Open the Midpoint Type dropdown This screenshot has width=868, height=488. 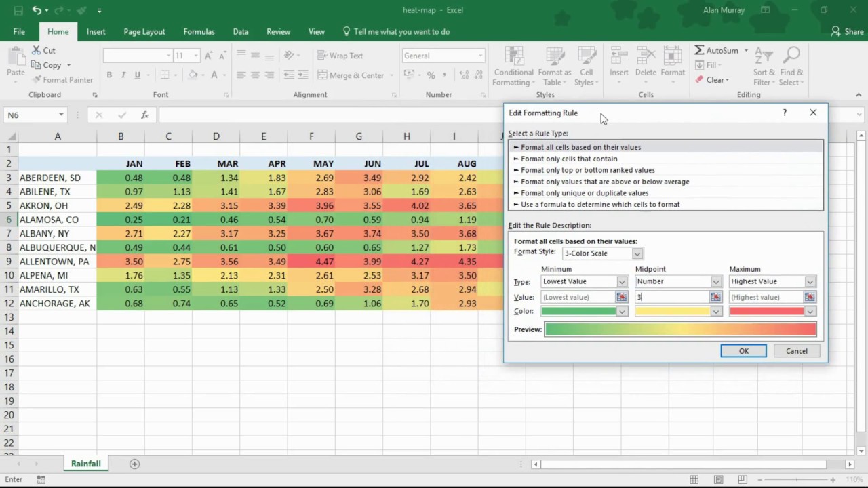[715, 281]
